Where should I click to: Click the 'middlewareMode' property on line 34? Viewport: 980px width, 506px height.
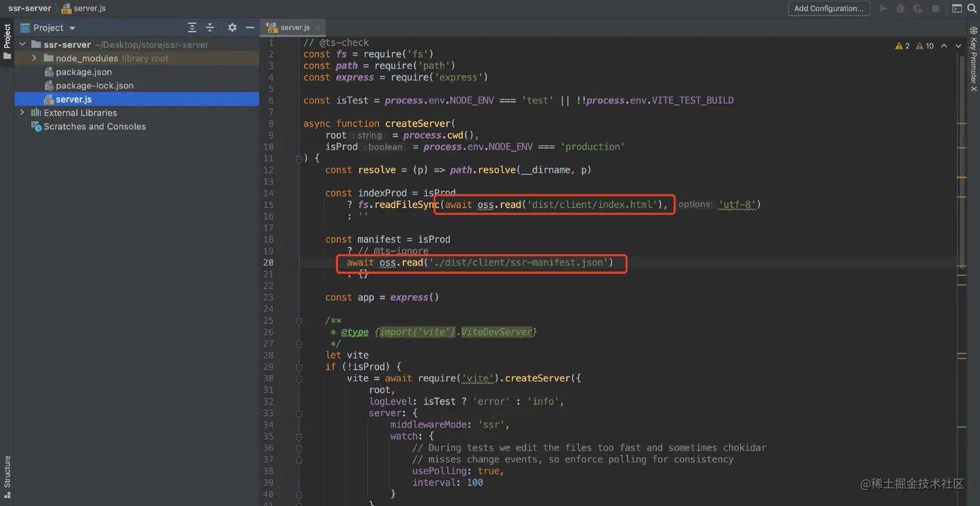point(428,425)
